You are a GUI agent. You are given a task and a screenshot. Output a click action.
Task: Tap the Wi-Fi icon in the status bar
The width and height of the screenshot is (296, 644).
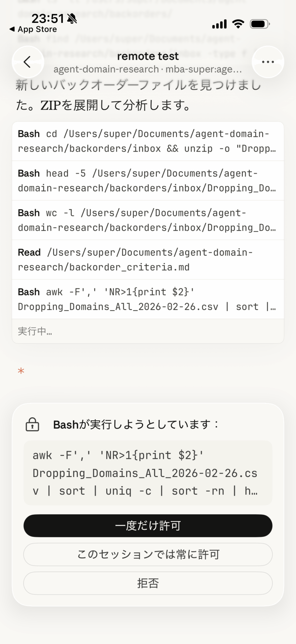point(238,24)
